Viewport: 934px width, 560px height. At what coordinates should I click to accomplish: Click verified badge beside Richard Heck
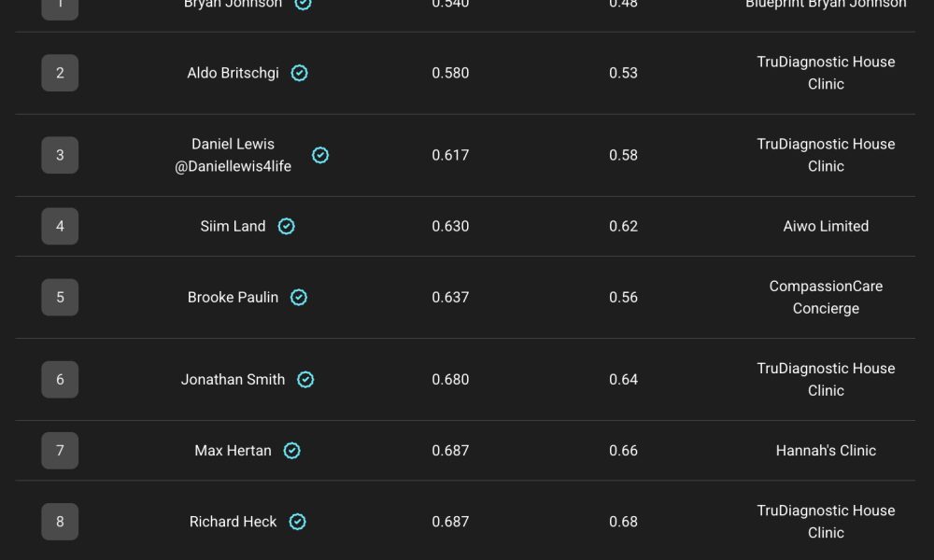point(297,521)
